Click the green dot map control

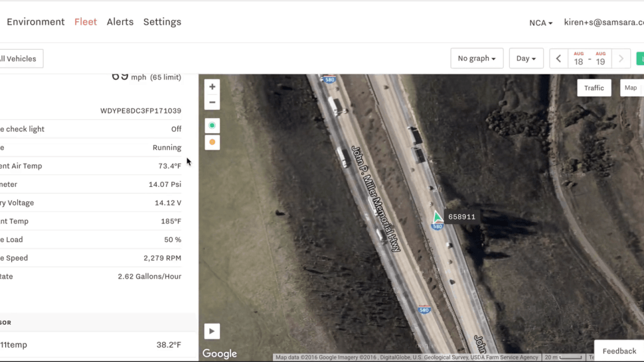212,125
